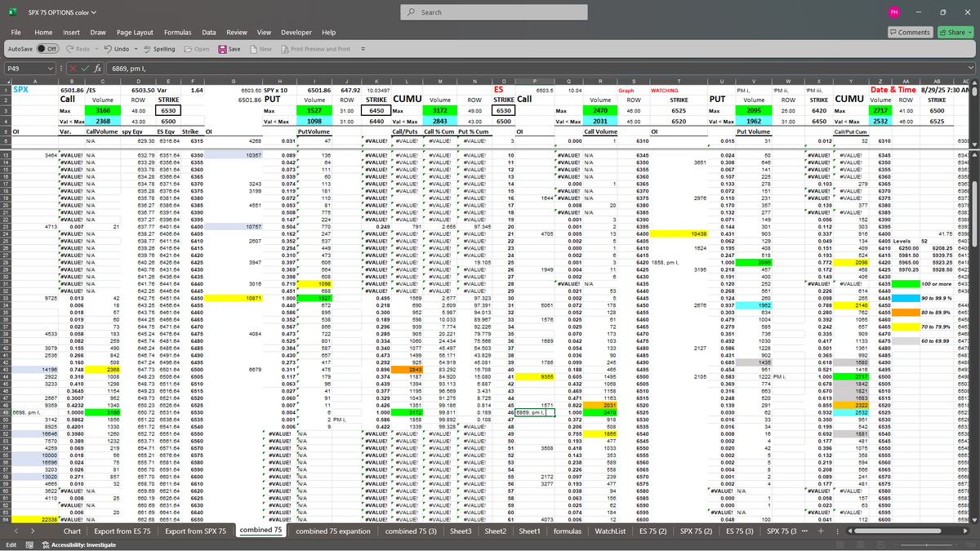Screen dimensions: 980x551
Task: Switch to combined 75 expantion sheet
Action: [x=333, y=531]
